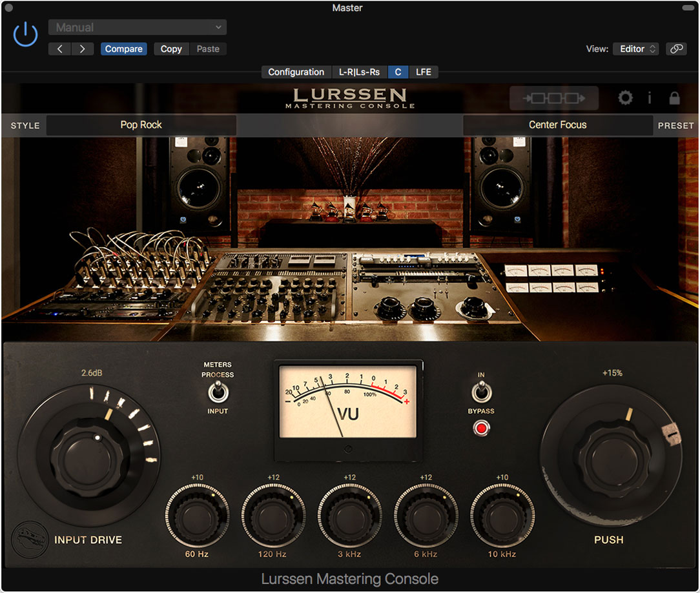700x593 pixels.
Task: Click the settings gear icon
Action: click(625, 97)
